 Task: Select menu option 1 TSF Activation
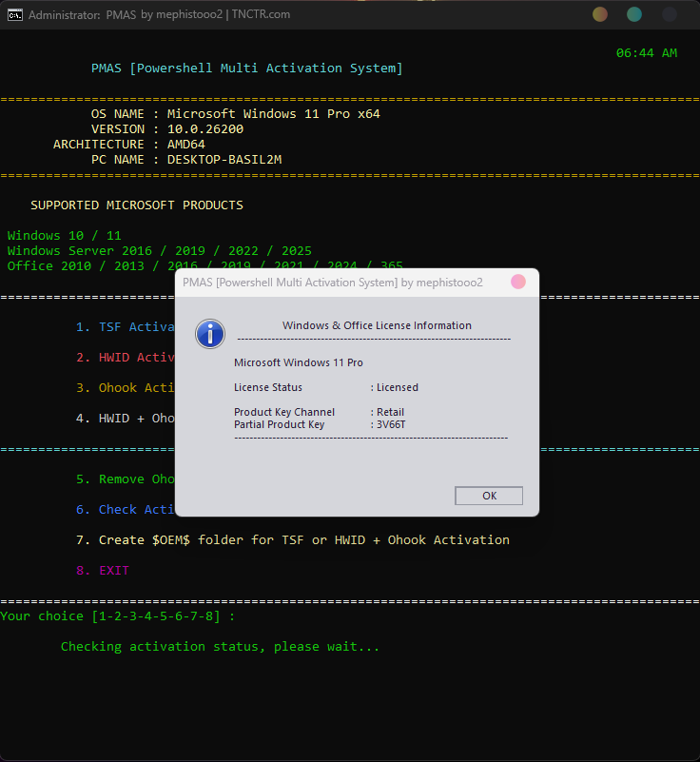(126, 327)
